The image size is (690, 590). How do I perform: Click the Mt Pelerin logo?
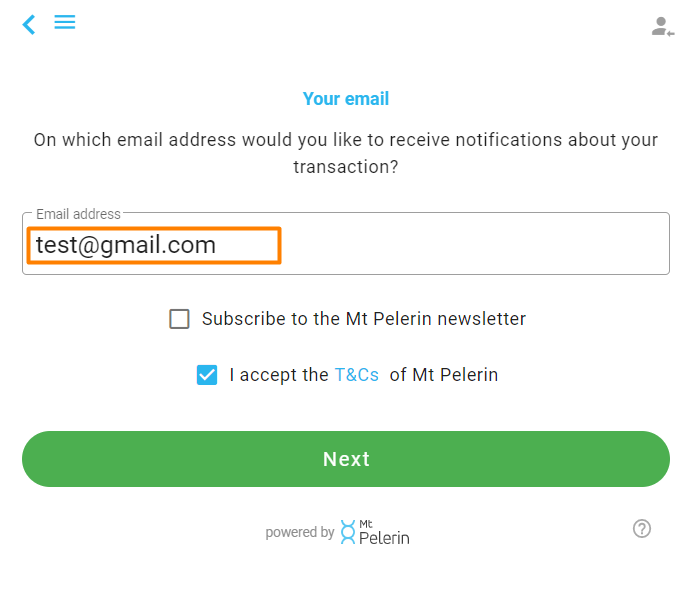374,532
